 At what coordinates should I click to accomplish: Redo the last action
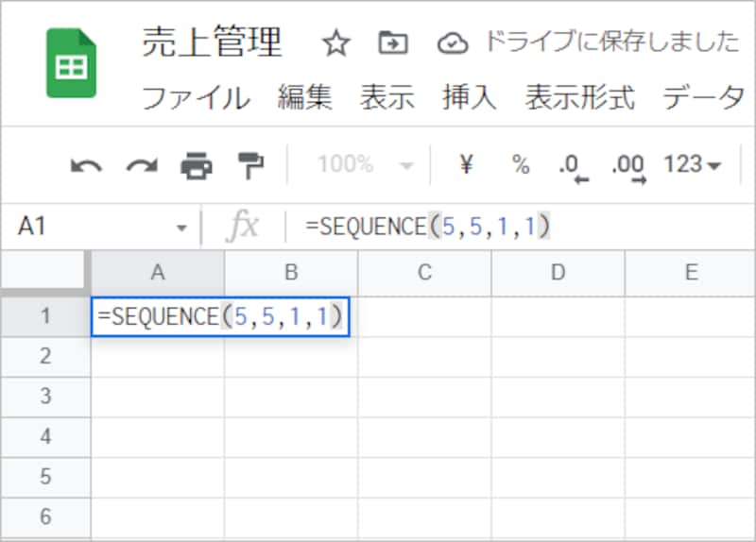(x=142, y=166)
